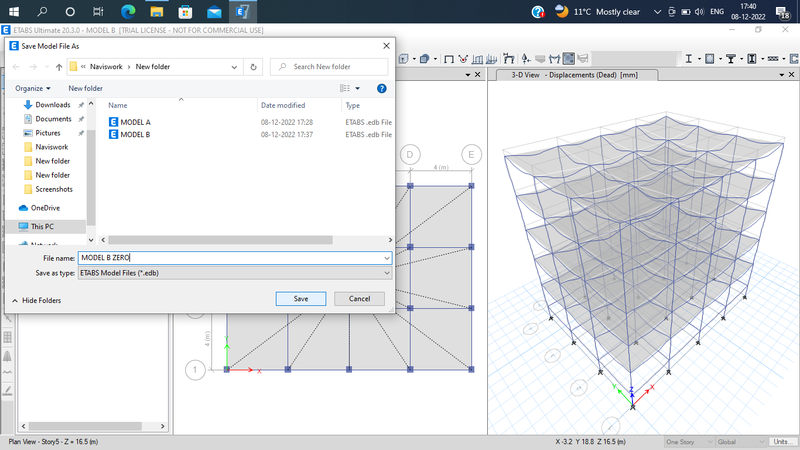Viewport: 800px width, 450px height.
Task: Open recent locations dropdown beside forward arrow
Action: 46,67
